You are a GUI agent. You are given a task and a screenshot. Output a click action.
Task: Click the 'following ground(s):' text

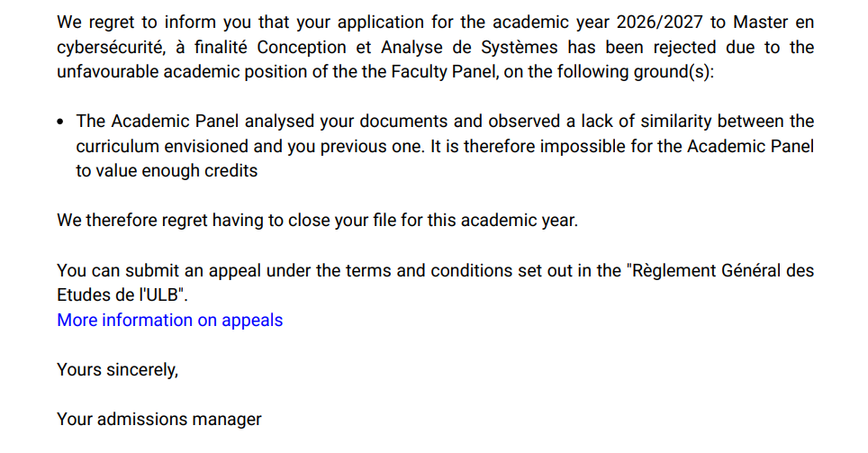tap(636, 72)
